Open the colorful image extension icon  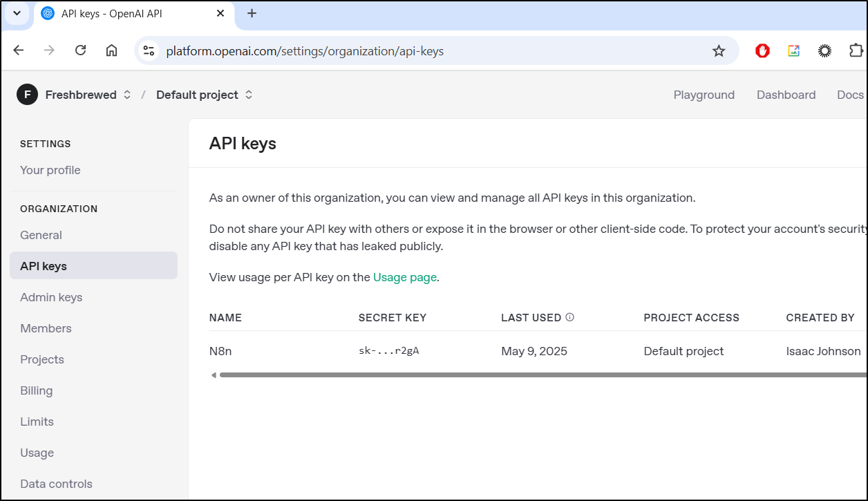pyautogui.click(x=793, y=50)
